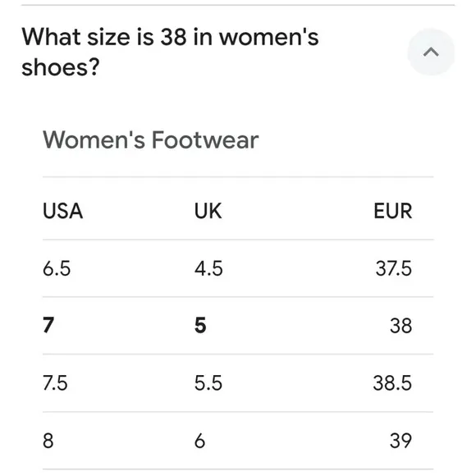Click bold UK size 5 cell
Screen dimensions: 476x476
click(x=200, y=325)
